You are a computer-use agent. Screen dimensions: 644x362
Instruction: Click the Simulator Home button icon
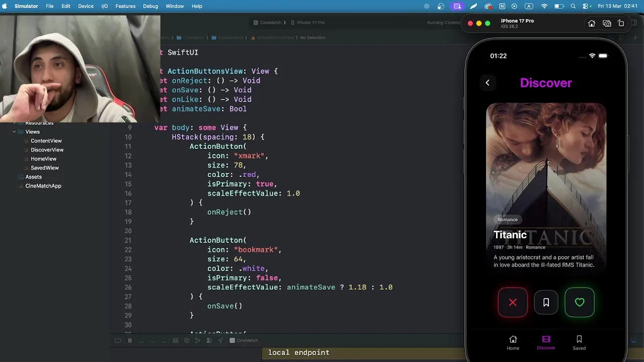[x=592, y=24]
